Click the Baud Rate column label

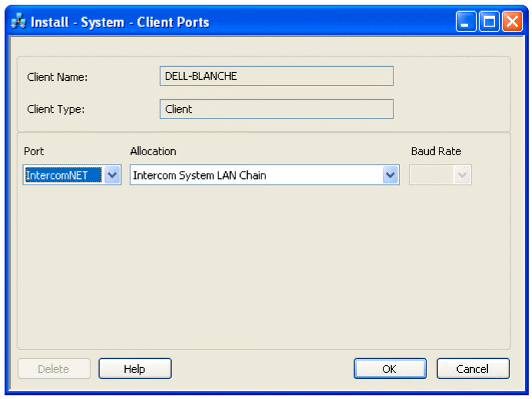[x=436, y=151]
